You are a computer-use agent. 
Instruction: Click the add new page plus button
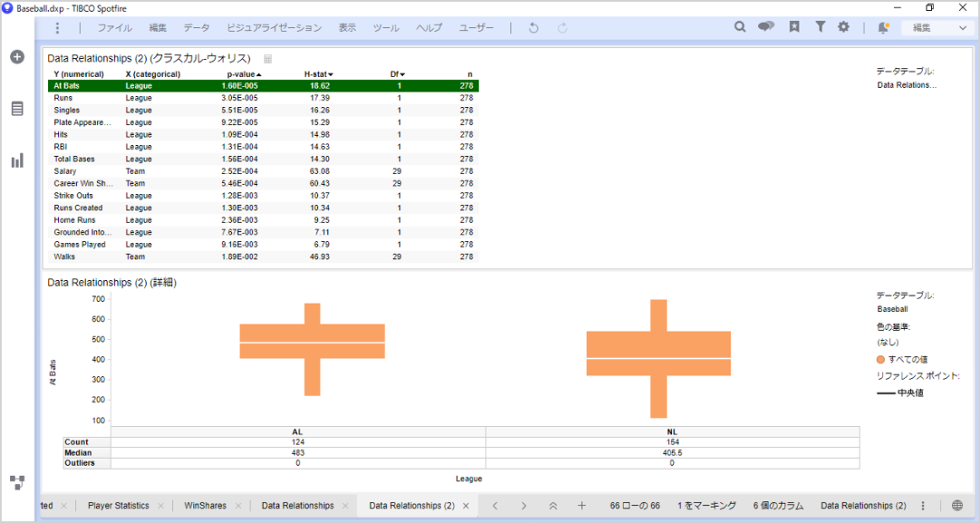click(x=581, y=506)
